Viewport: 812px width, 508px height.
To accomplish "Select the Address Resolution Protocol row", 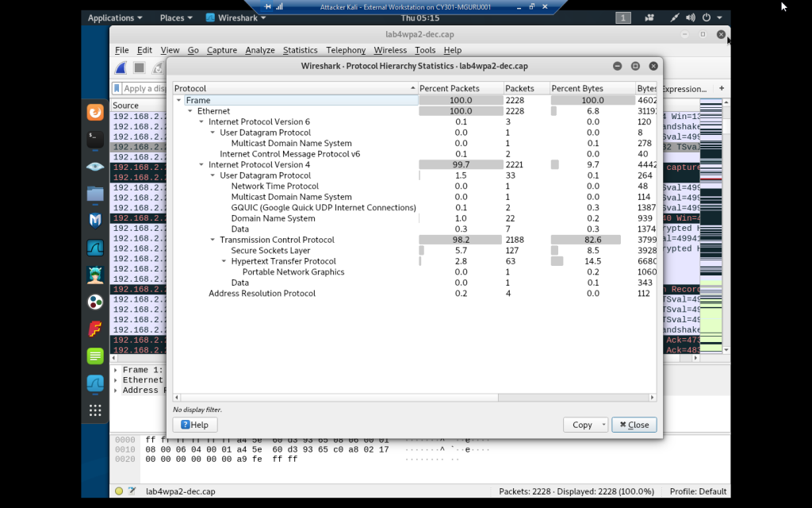I will click(414, 294).
